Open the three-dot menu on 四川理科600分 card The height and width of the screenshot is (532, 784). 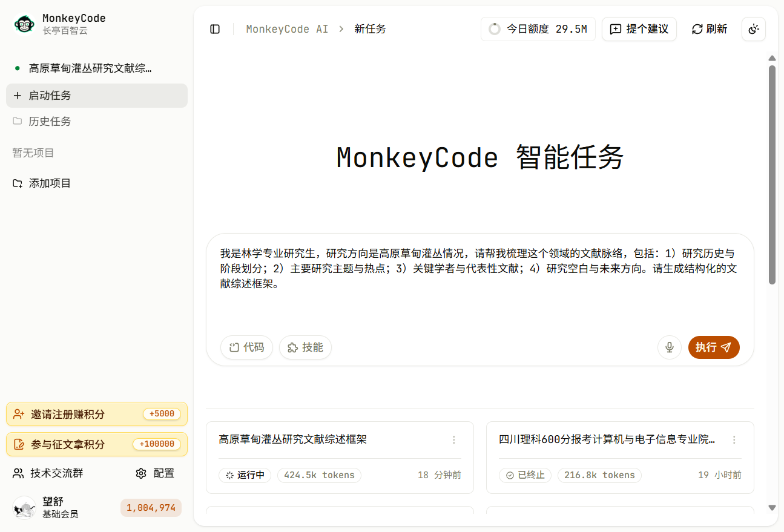(734, 440)
